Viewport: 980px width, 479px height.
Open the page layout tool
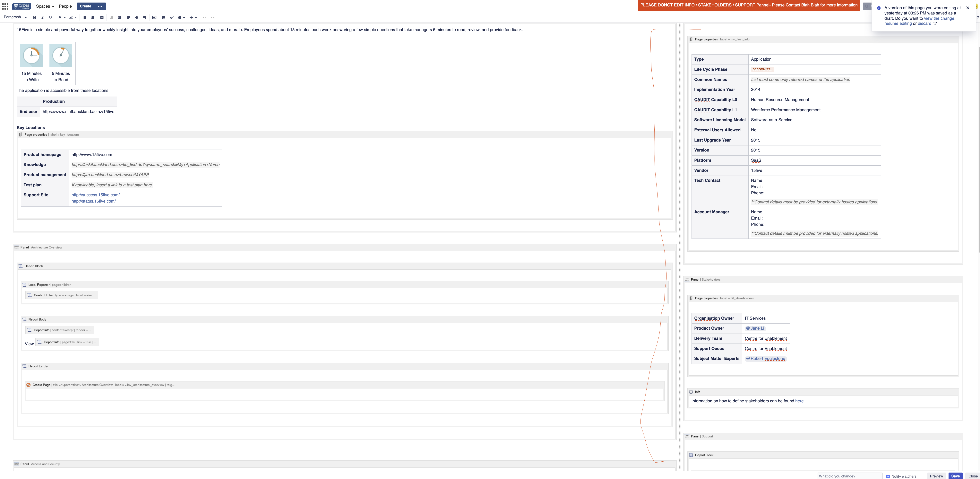[x=154, y=18]
